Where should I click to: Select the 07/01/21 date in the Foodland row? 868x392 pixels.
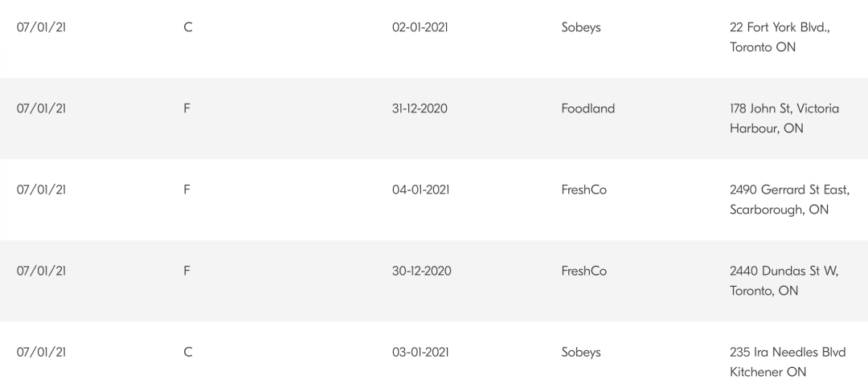pos(41,108)
